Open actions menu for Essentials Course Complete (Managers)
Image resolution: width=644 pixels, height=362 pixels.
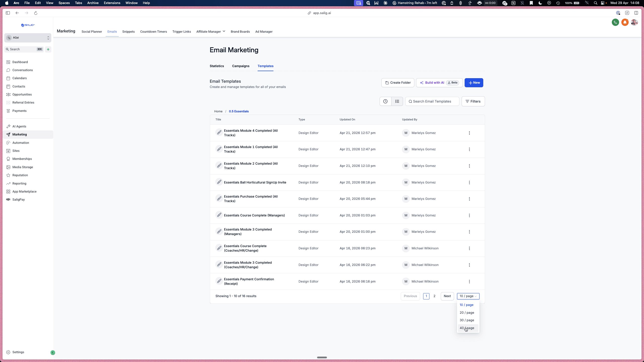tap(469, 215)
